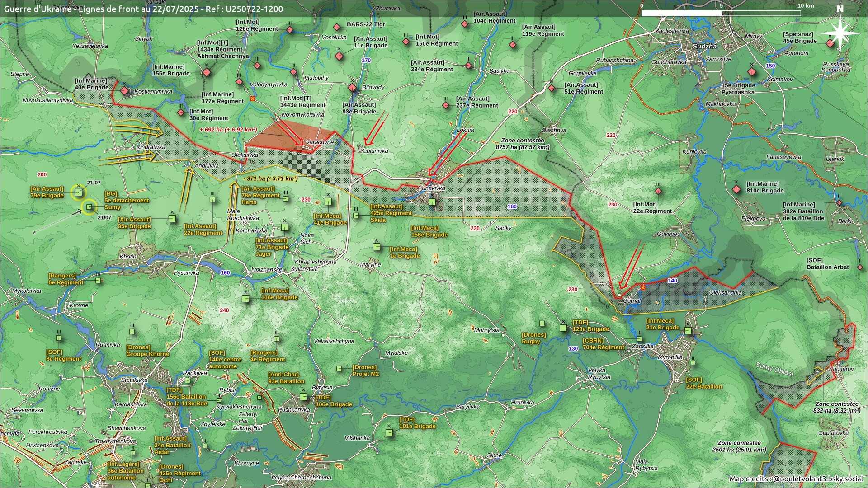Select the 51e Régiment Air Assault diamond

[x=552, y=88]
